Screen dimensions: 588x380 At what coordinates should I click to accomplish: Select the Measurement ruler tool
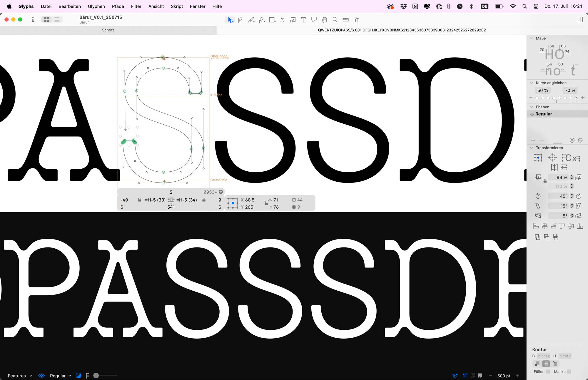[x=345, y=20]
